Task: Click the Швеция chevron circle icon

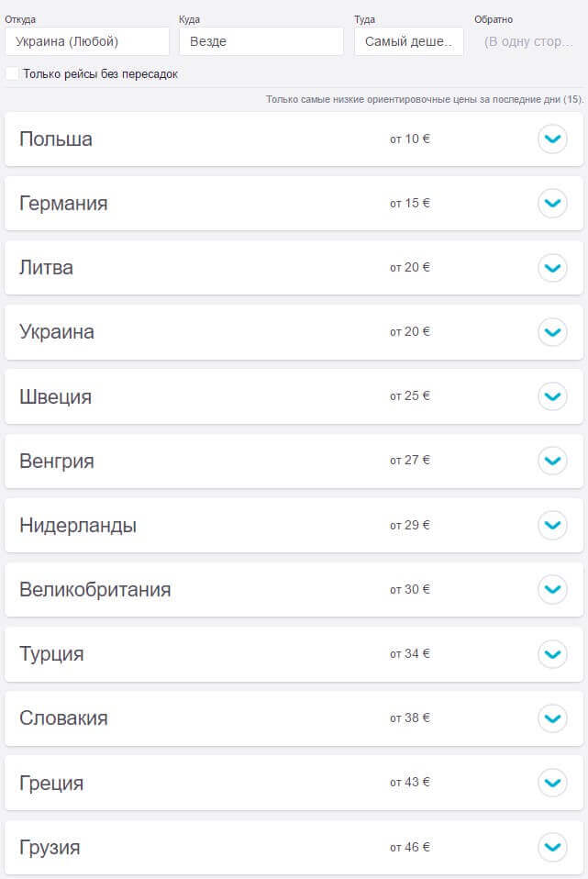Action: (x=551, y=396)
